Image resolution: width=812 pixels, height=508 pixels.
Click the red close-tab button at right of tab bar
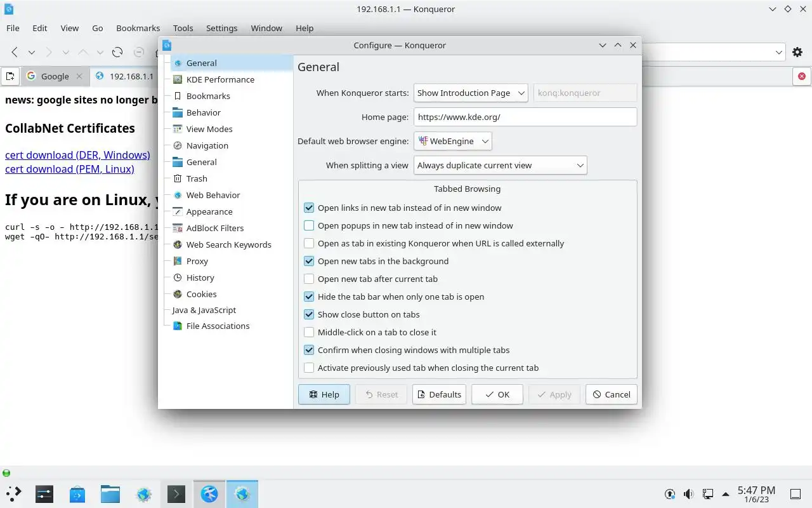(801, 76)
